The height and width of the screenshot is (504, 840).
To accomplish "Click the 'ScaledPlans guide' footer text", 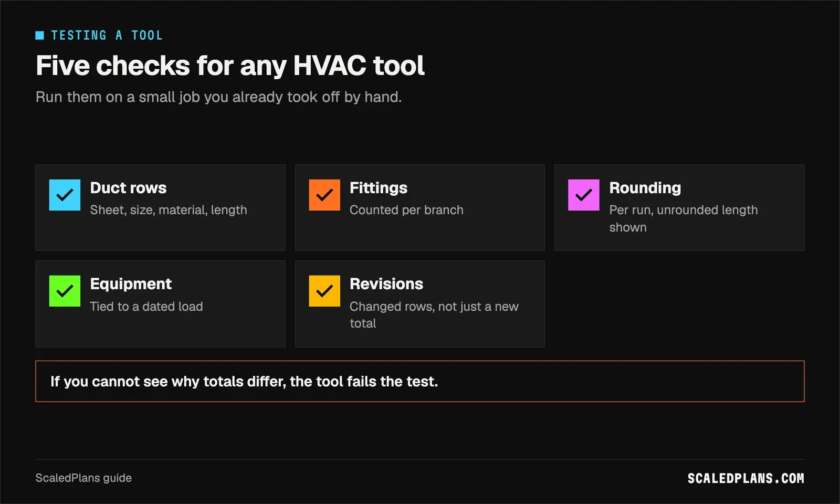I will pyautogui.click(x=83, y=478).
